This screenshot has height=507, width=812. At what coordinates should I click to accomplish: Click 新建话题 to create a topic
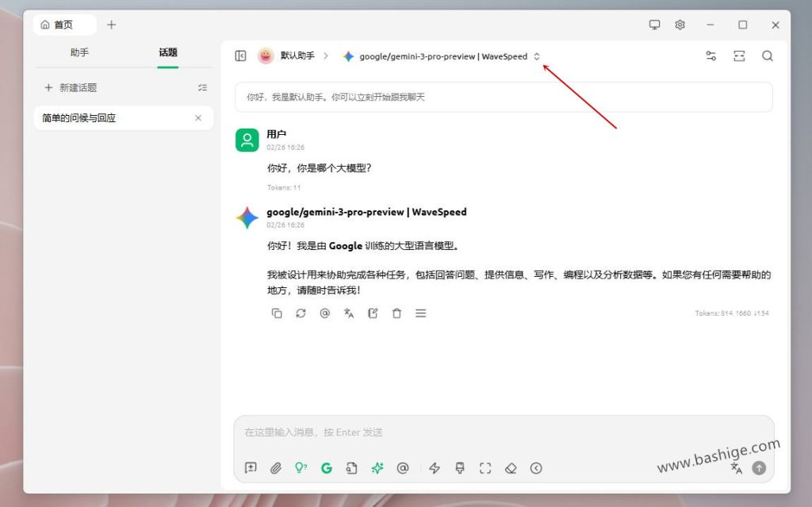(71, 87)
